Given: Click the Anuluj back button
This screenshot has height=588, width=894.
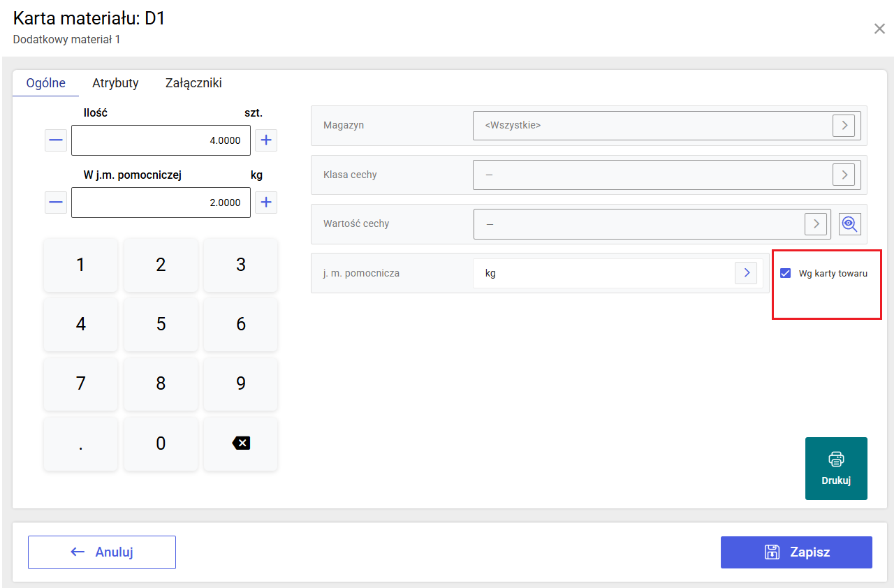Looking at the screenshot, I should tap(102, 552).
